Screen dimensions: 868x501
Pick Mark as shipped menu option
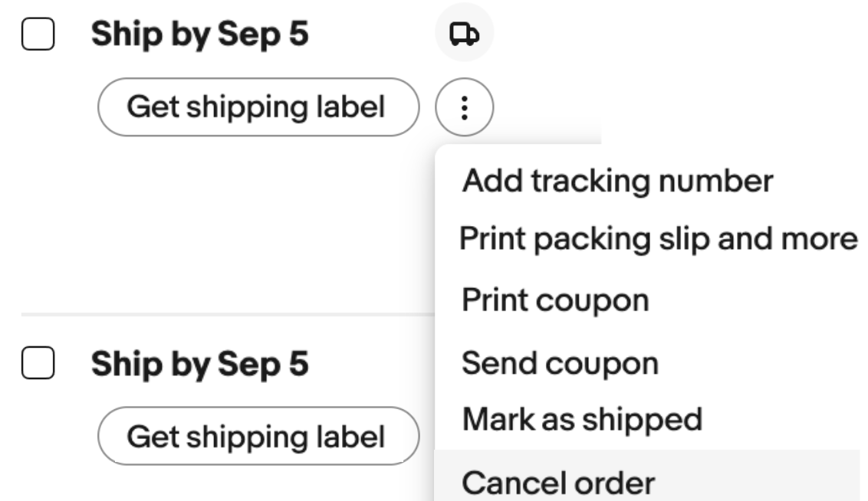[x=582, y=419]
